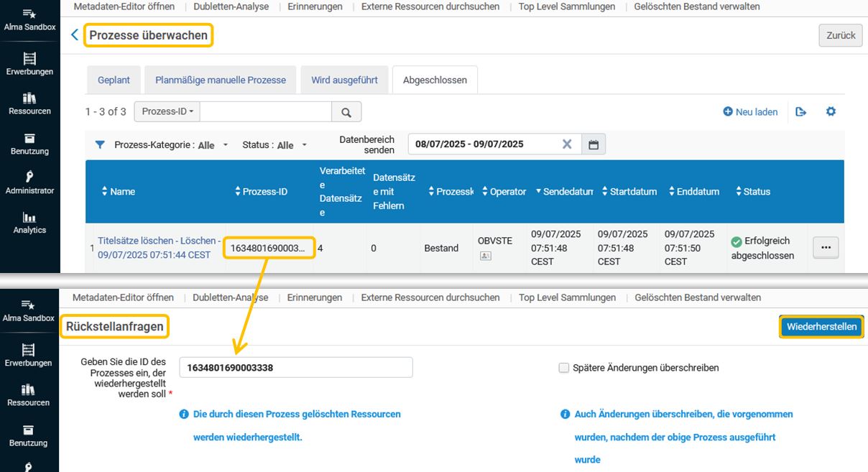Click the Wiederherstellen button
The width and height of the screenshot is (868, 472).
(822, 327)
